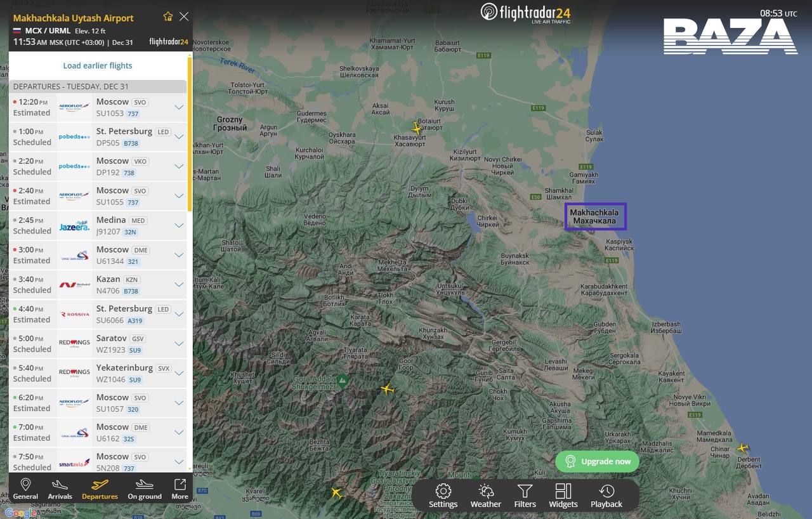Click the aircraft icon near Khasavyurt
The width and height of the screenshot is (812, 519).
417,128
